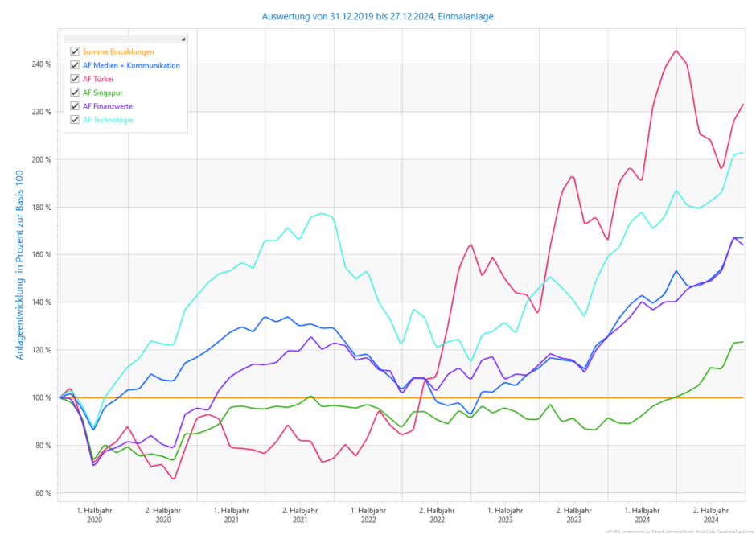Click the '1. Halbjahr 2022' x-axis label
The width and height of the screenshot is (756, 535).
pyautogui.click(x=368, y=515)
